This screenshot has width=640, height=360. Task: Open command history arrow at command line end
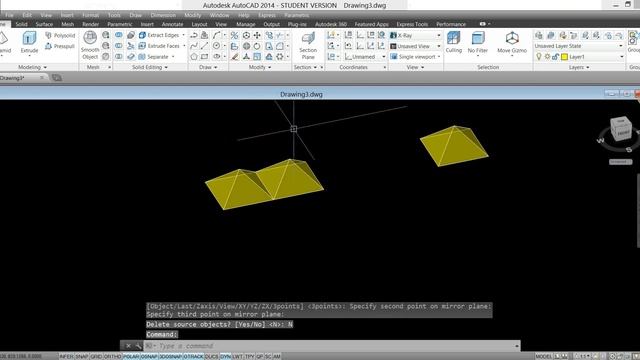tap(517, 346)
